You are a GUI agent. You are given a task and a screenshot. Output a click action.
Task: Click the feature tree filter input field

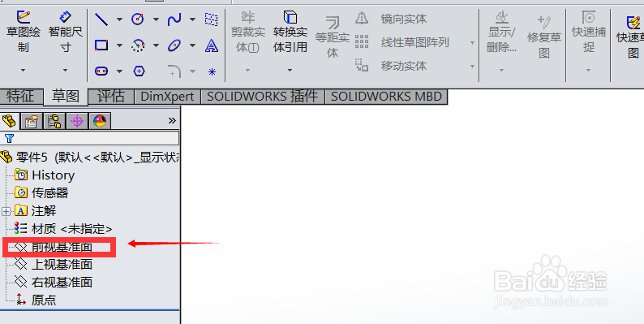click(89, 138)
